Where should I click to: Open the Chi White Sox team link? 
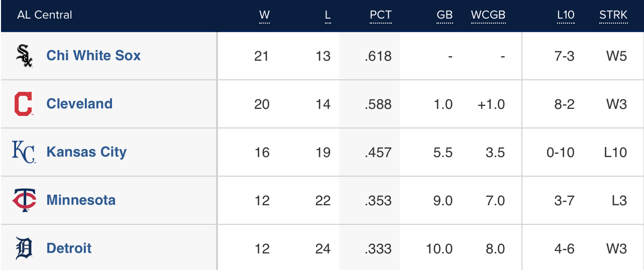pos(93,56)
